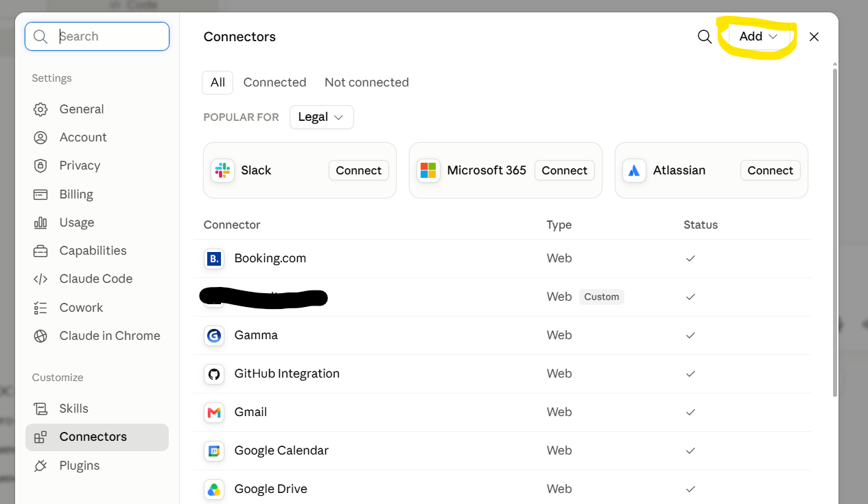868x504 pixels.
Task: Switch to the Not connected tab
Action: (x=366, y=82)
